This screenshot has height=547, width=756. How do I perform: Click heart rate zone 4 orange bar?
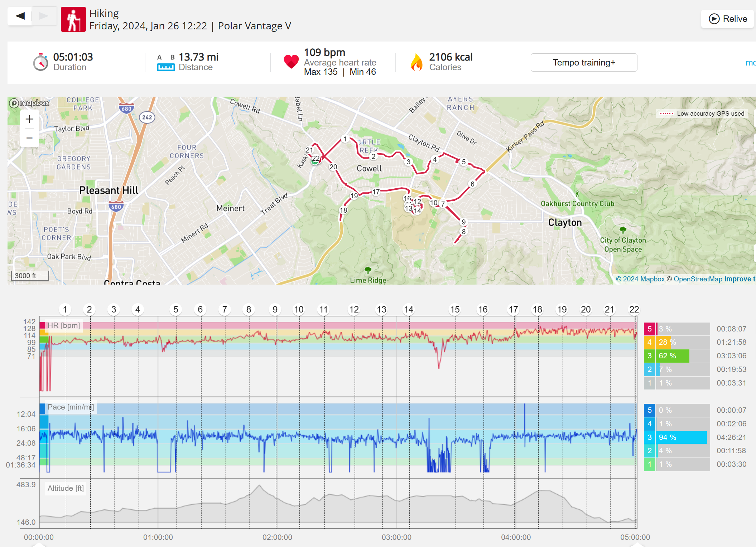click(663, 342)
